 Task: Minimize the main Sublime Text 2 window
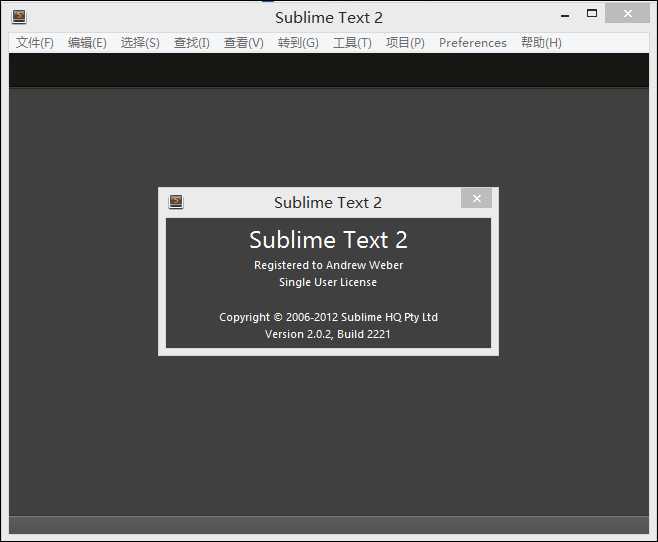click(566, 16)
